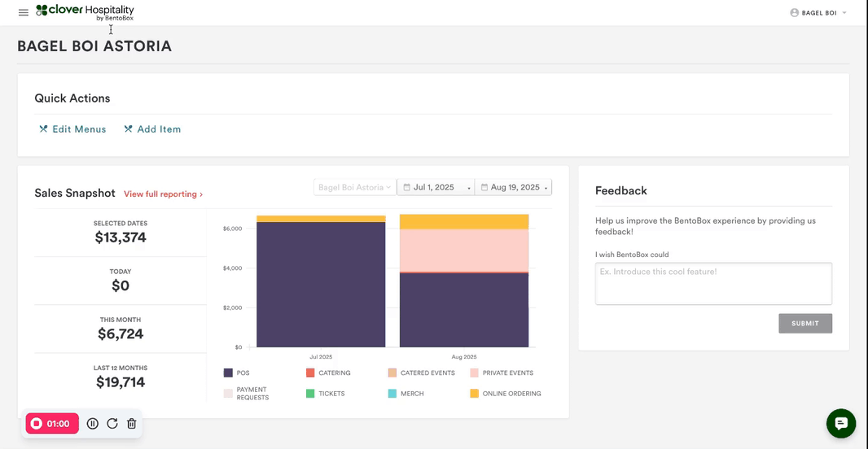Restart the recording with the refresh icon
868x449 pixels.
[112, 424]
